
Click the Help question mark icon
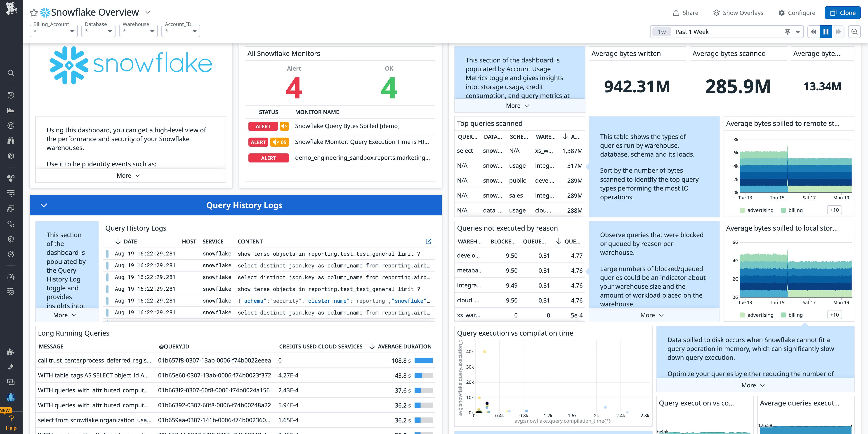(x=11, y=418)
